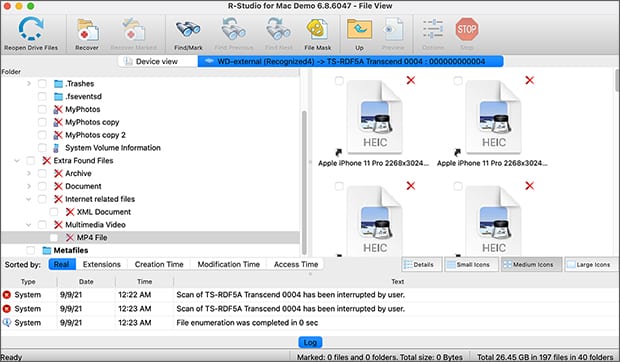Collapse the Extra Found Files node
Screen dimensions: 620x362
click(x=17, y=161)
